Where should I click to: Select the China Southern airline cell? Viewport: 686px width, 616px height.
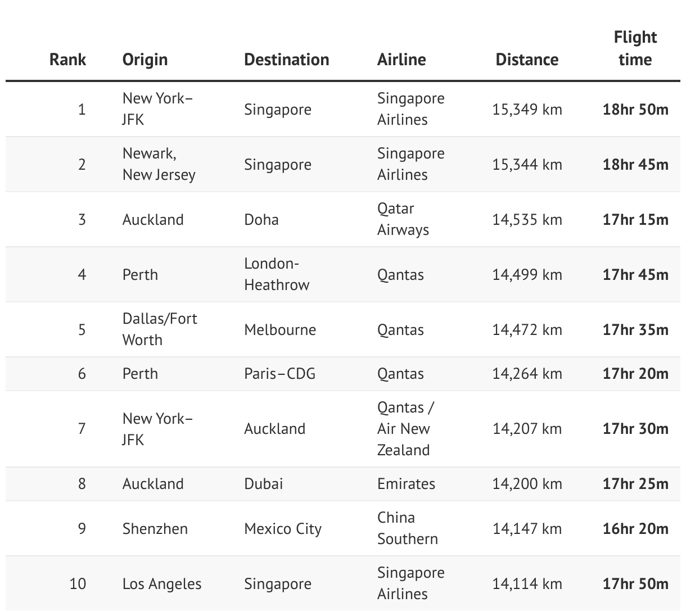(x=407, y=528)
